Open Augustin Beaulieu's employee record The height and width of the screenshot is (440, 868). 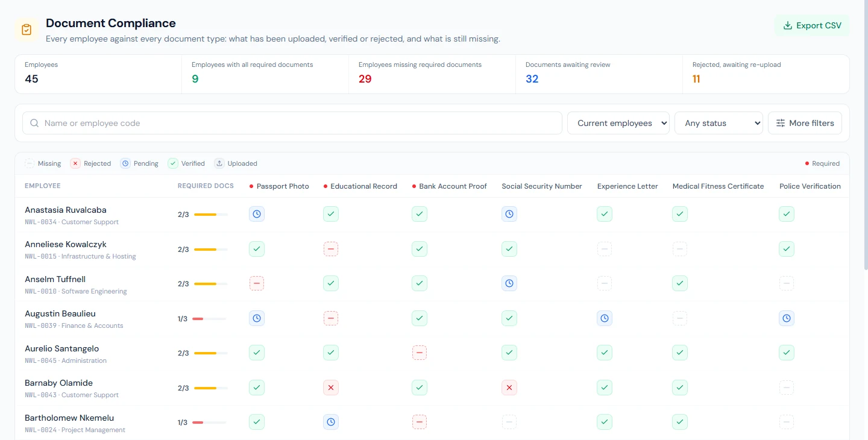[60, 313]
